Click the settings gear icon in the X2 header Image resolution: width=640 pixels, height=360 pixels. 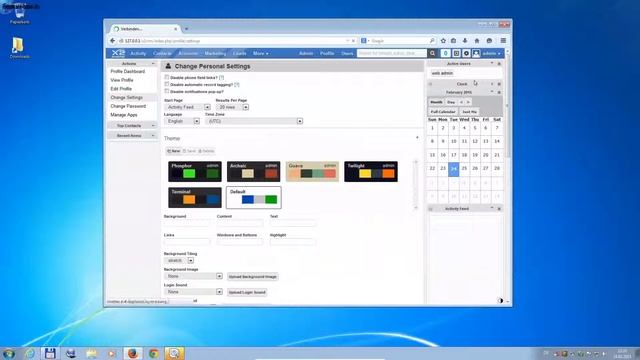coord(466,53)
